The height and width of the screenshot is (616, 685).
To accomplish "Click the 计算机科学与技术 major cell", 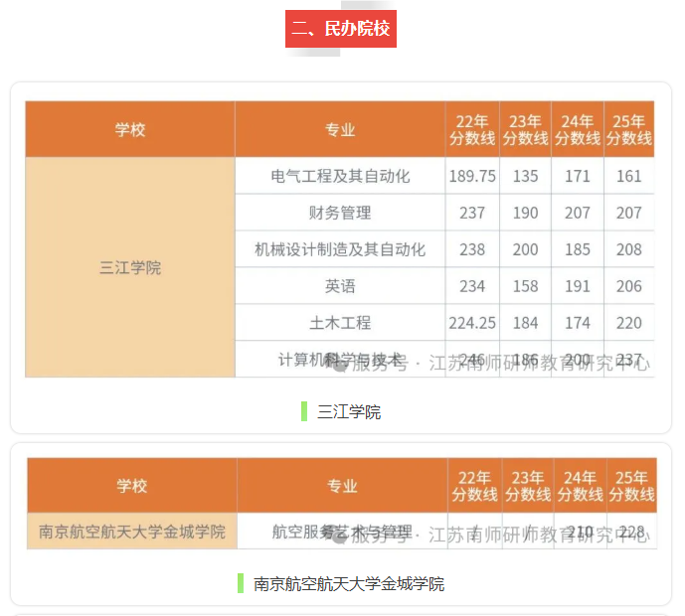I will point(340,360).
